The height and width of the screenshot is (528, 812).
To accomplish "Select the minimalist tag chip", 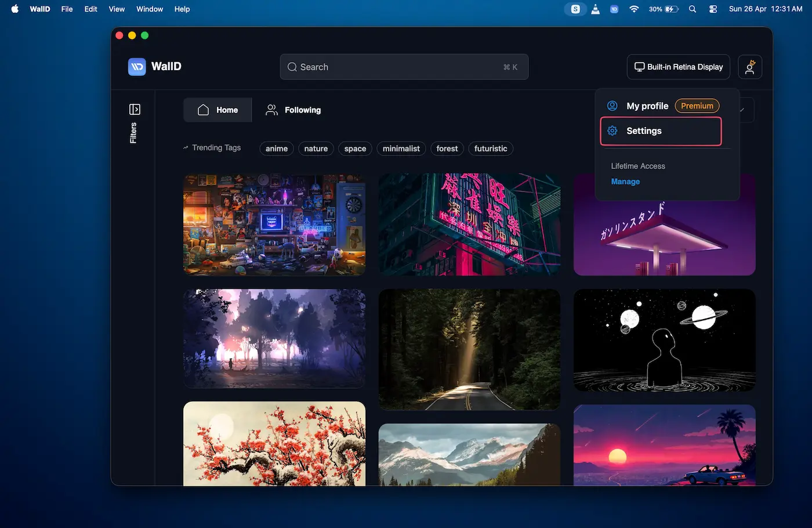I will click(x=401, y=149).
